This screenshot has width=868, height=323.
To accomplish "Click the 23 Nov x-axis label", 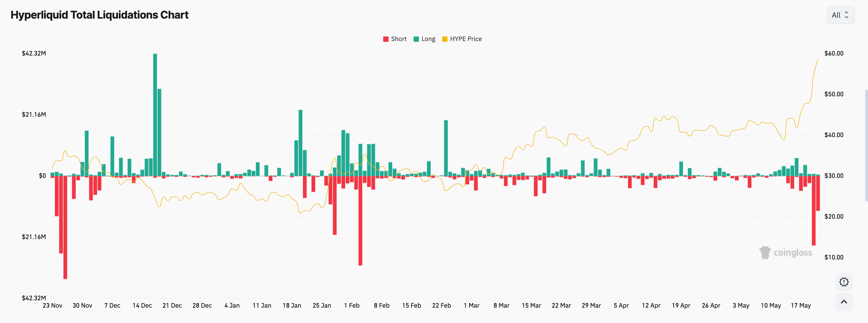I will [x=53, y=306].
